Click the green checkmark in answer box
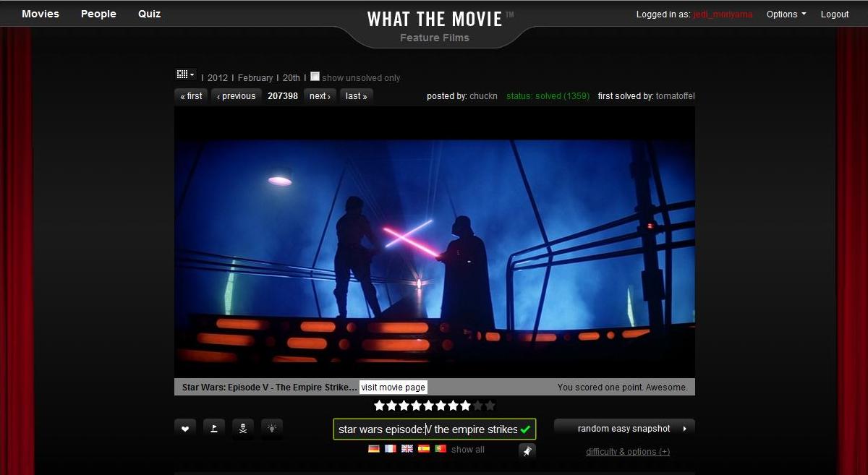 (525, 429)
